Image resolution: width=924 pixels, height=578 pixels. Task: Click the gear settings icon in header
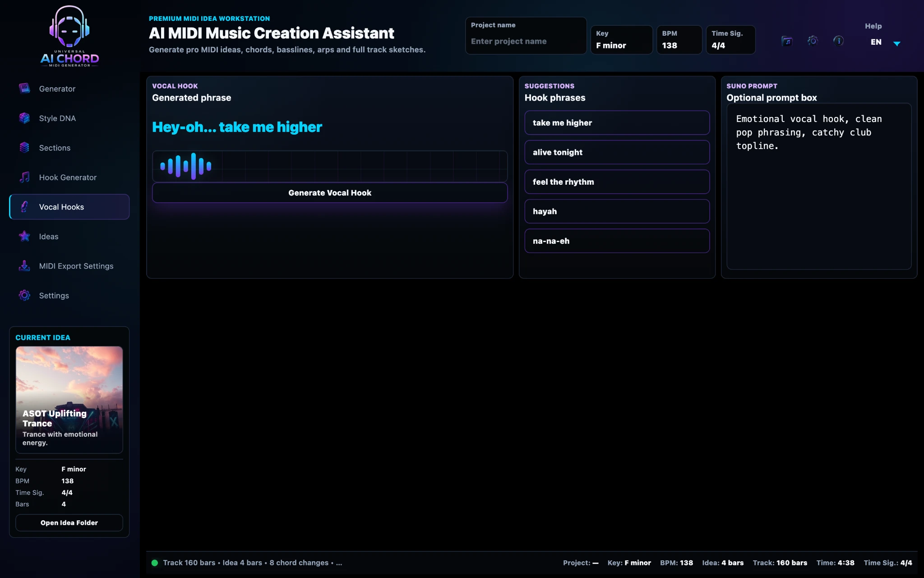pyautogui.click(x=813, y=41)
